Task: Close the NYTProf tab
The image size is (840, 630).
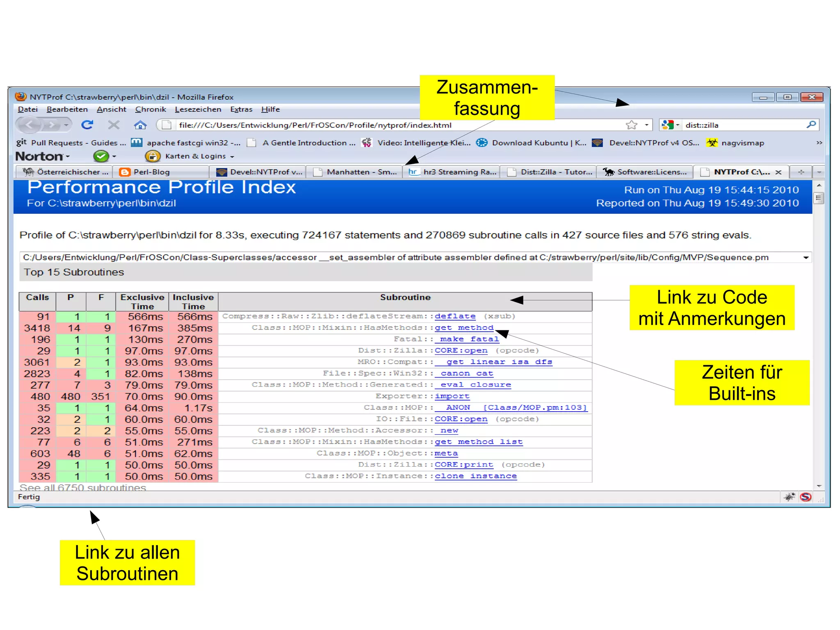Action: 778,172
